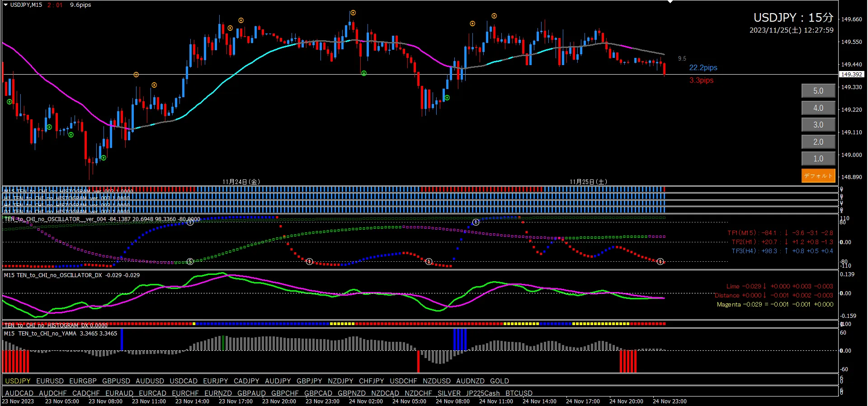
Task: Click the blue 22.2pips label
Action: point(703,68)
